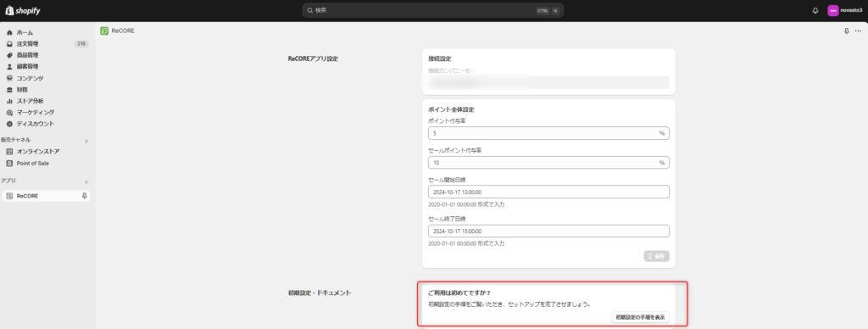The image size is (868, 329).
Task: Edit the ポイント付与率 field
Action: point(548,133)
